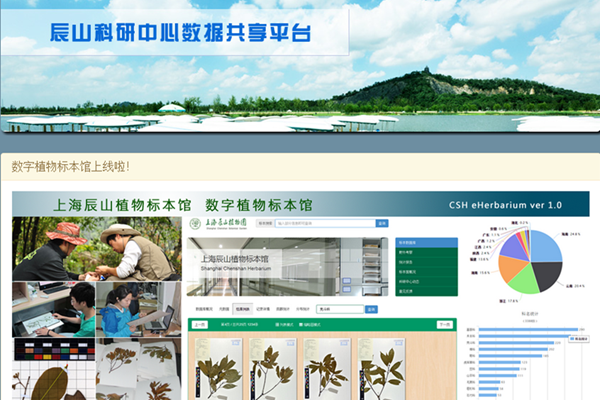
Task: Click the longest bar in the bar chart
Action: pos(528,329)
